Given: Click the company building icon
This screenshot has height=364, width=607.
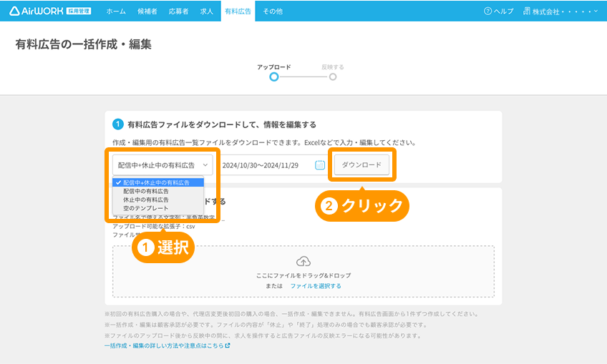Looking at the screenshot, I should point(527,11).
